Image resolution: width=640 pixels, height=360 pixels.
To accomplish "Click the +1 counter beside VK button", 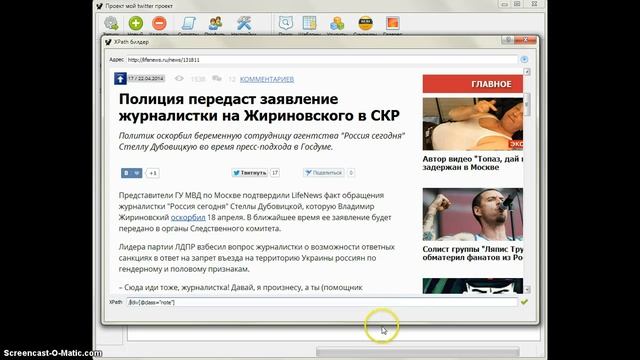I will [x=153, y=173].
